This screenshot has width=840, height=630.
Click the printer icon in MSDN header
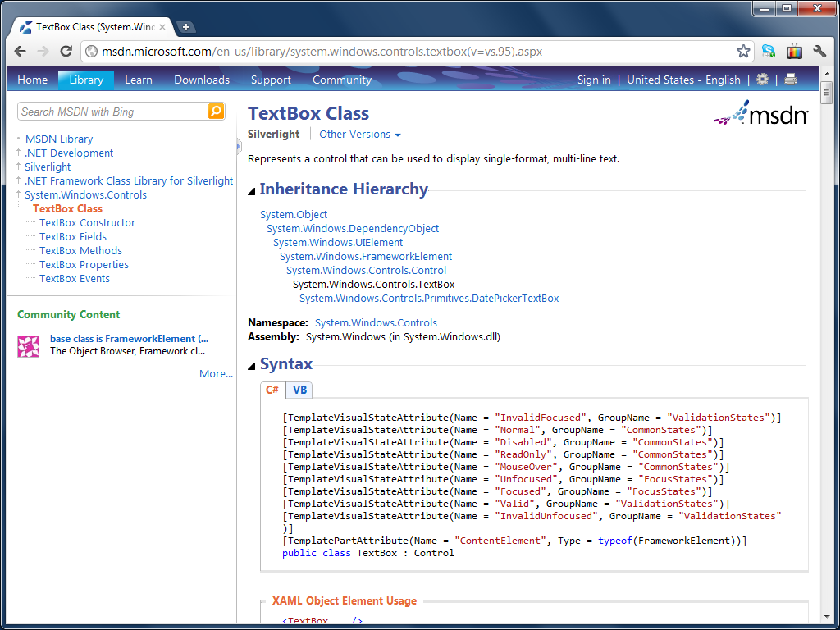791,80
